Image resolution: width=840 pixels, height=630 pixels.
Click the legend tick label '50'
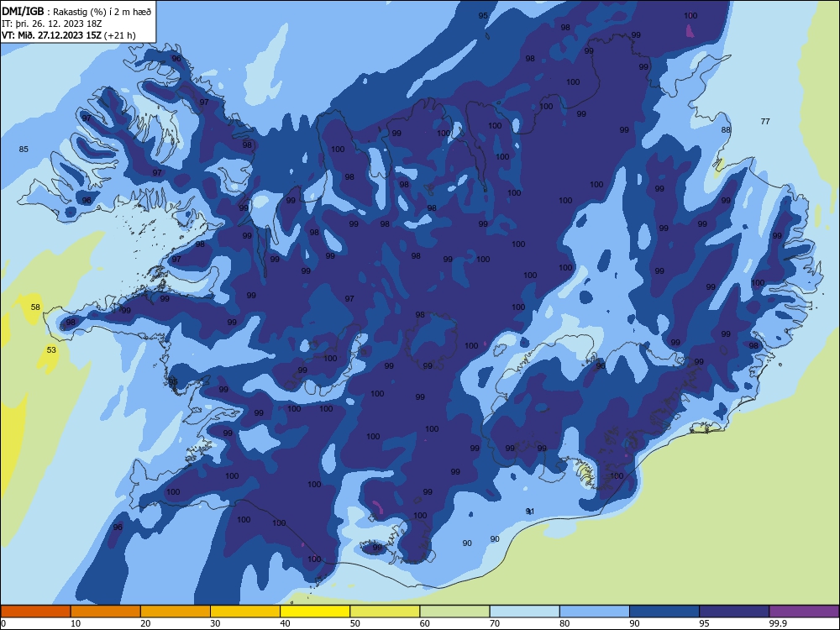click(354, 623)
